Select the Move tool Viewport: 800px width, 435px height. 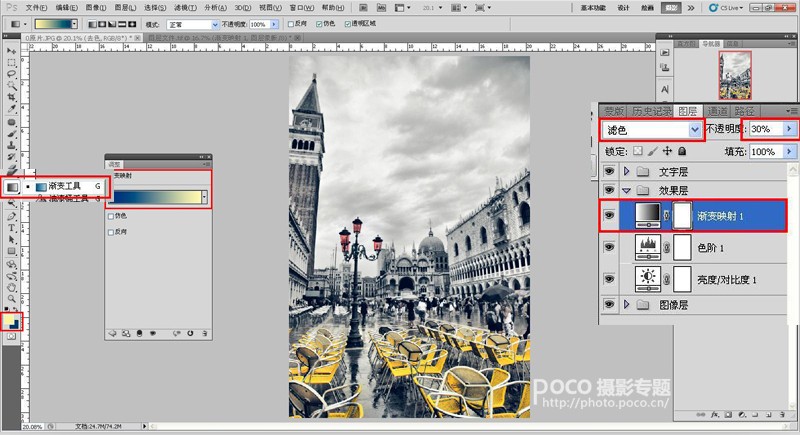11,51
